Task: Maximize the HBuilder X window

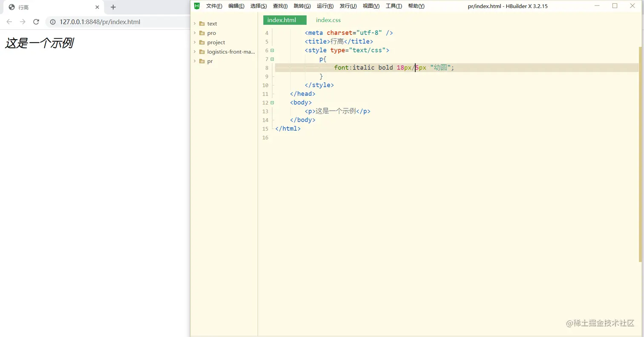Action: (x=615, y=6)
